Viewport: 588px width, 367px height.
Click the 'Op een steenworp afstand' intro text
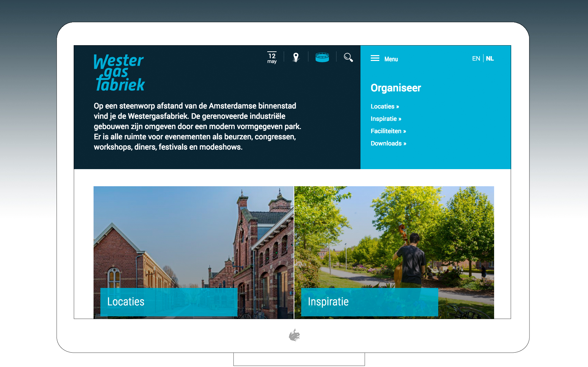tap(197, 126)
